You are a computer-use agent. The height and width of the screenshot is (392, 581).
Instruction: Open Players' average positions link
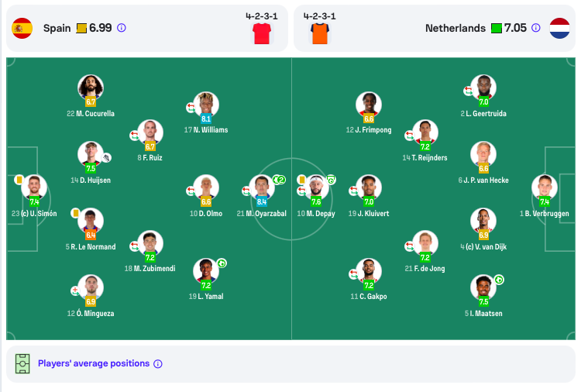(94, 363)
